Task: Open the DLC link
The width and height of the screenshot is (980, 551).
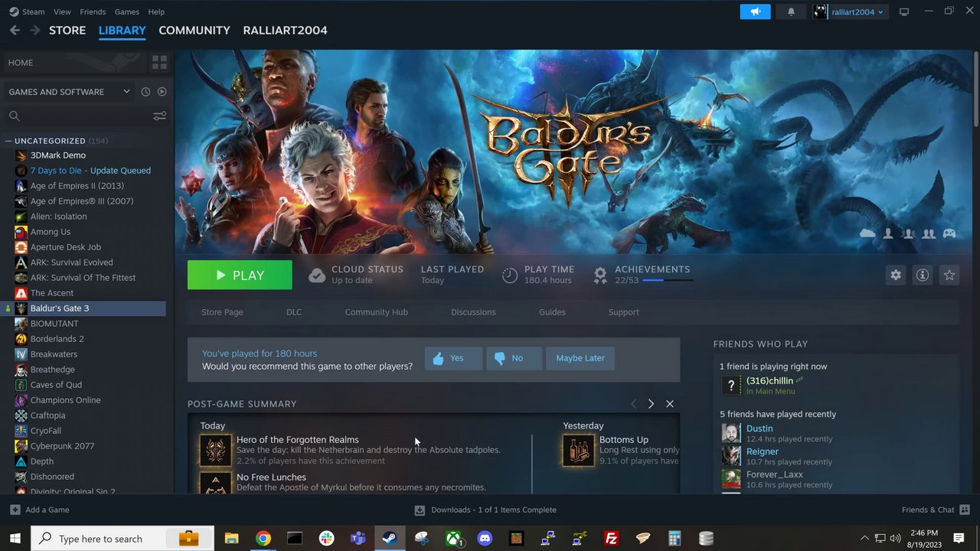Action: (294, 312)
